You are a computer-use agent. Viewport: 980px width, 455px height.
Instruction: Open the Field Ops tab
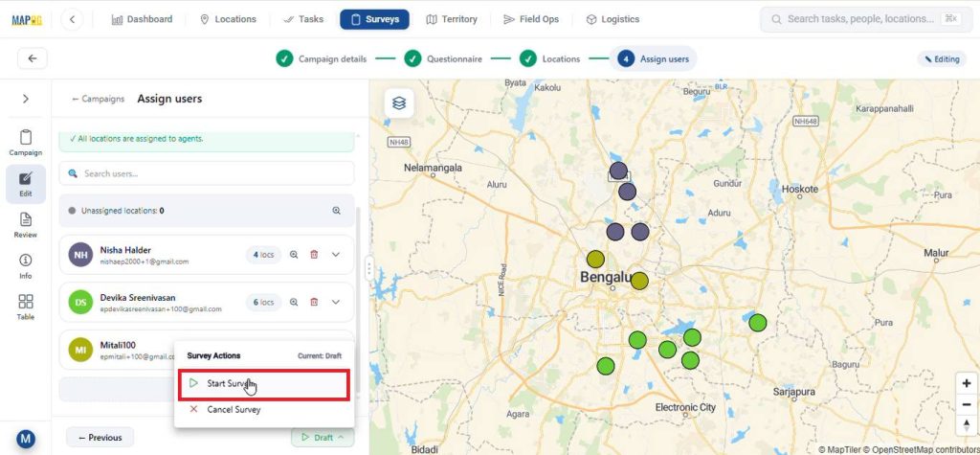531,19
